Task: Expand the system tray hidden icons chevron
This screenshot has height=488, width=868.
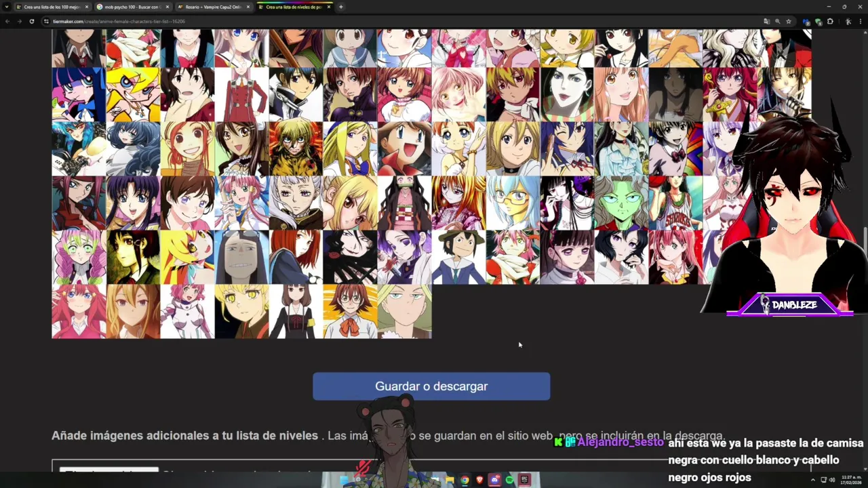Action: 813,480
